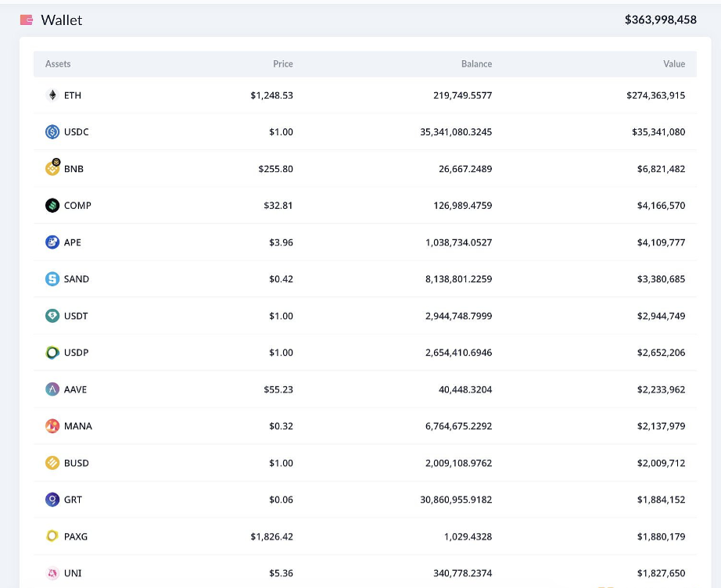
Task: Select the USDC coin icon
Action: coord(52,132)
